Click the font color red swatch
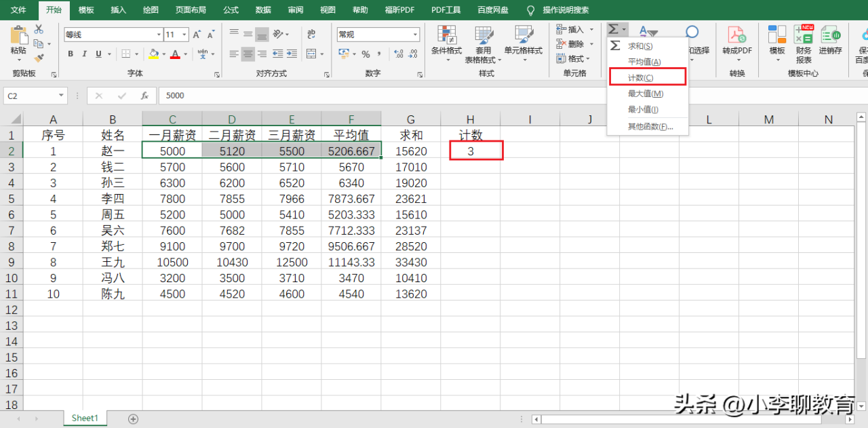The height and width of the screenshot is (428, 868). coord(176,54)
